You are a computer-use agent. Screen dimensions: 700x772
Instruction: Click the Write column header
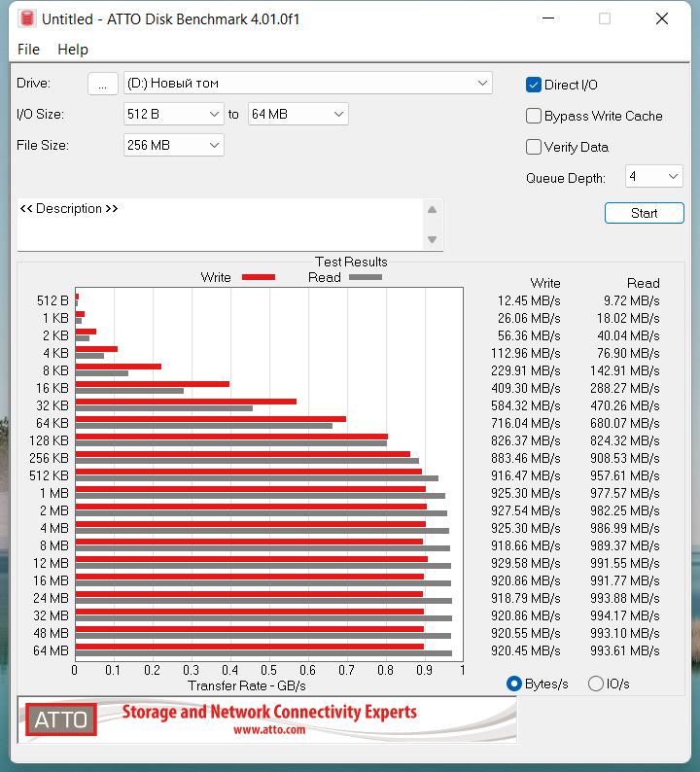pos(545,283)
